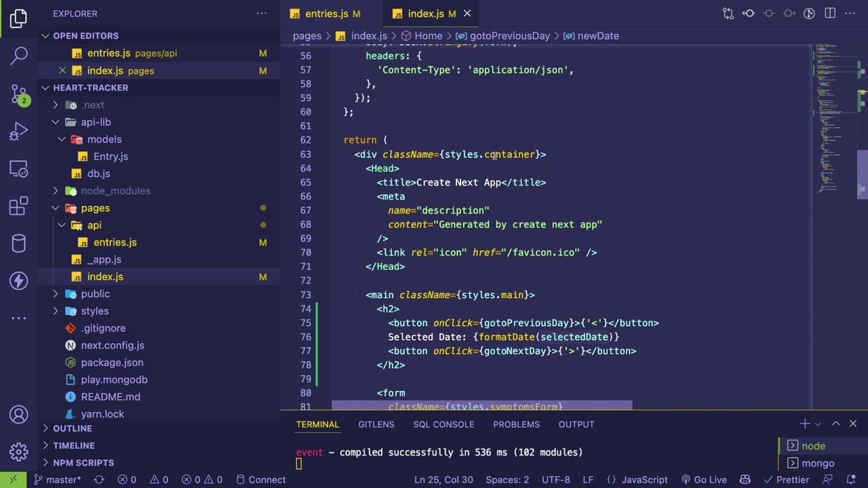Click the Prettier status bar item
The height and width of the screenshot is (488, 868).
(785, 479)
